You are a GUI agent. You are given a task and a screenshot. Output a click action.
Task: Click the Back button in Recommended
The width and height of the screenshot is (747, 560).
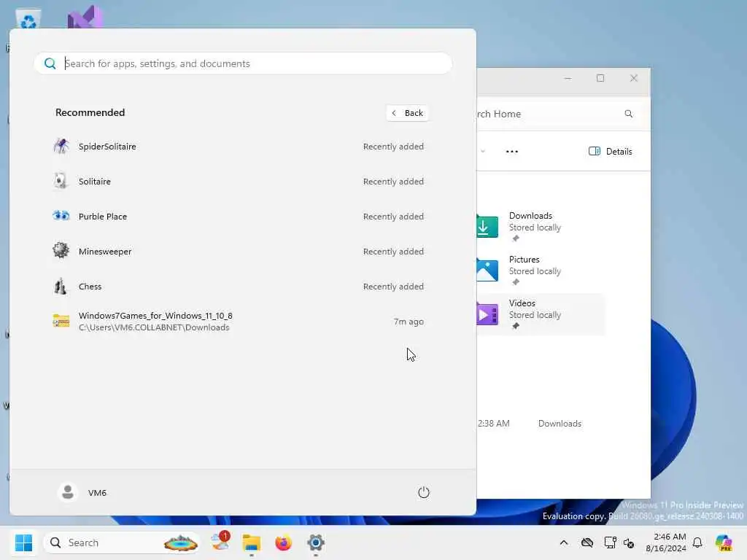407,113
